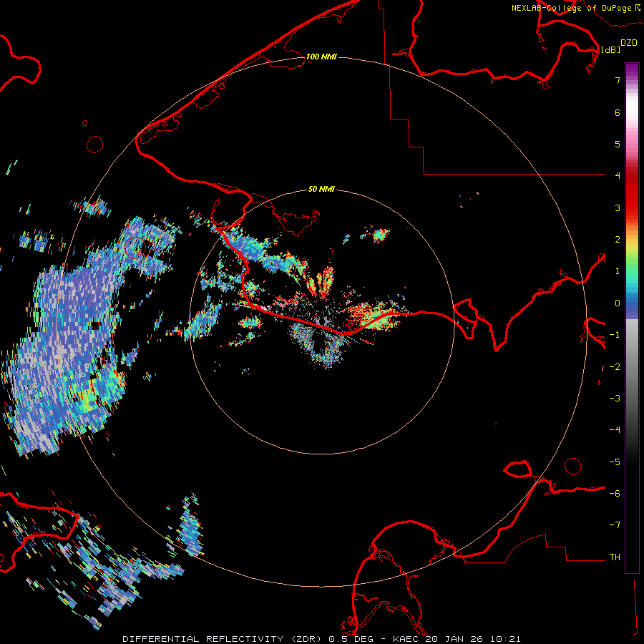Click the 0 value on the color scale

tap(618, 303)
